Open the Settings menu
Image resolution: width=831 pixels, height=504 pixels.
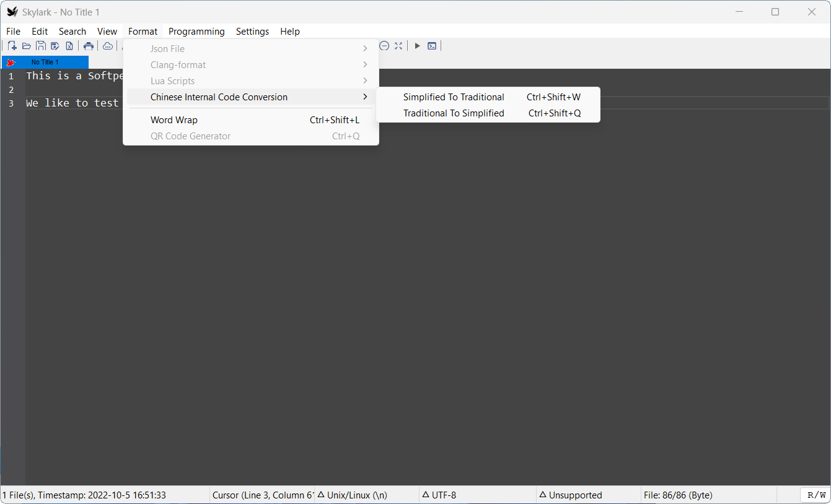(x=253, y=31)
